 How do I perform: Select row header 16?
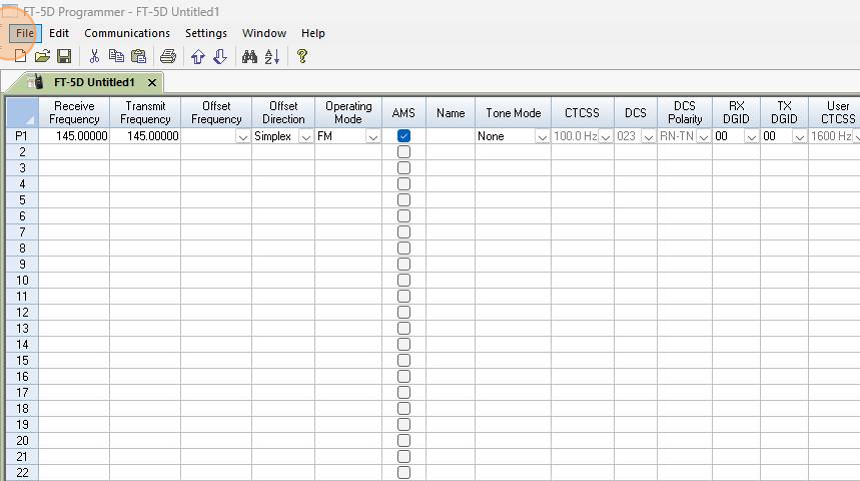pyautogui.click(x=22, y=376)
